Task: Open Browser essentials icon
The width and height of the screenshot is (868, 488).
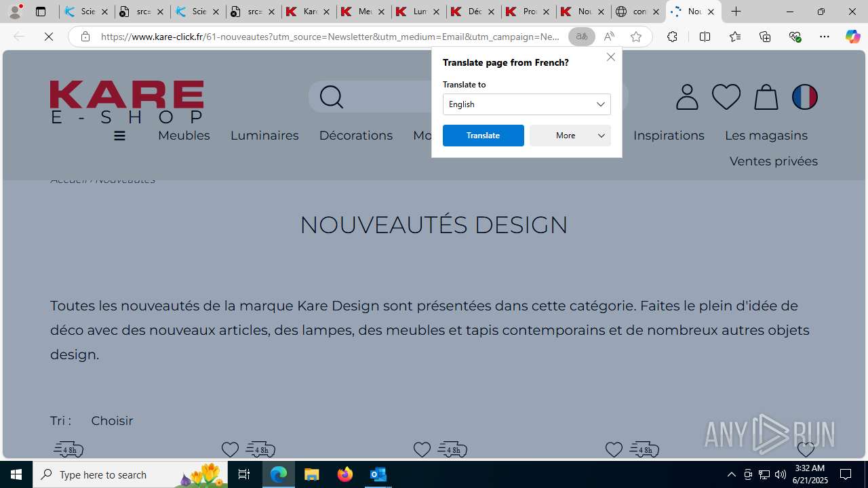Action: coord(795,37)
